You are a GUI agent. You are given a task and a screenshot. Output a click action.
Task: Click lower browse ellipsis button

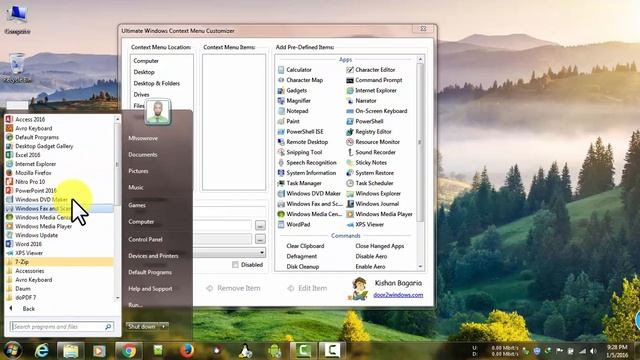click(260, 239)
